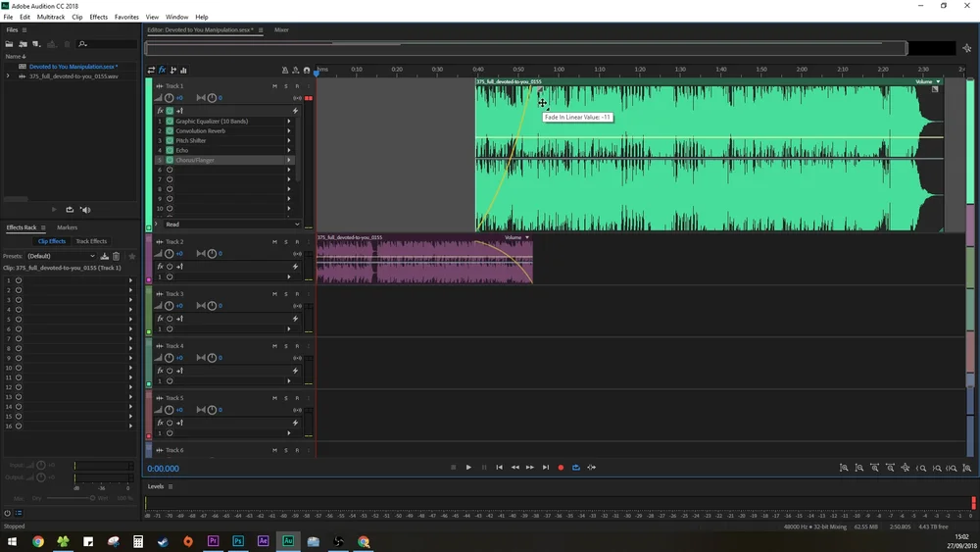Solo Track 2 with its S button
This screenshot has height=552, width=980.
[285, 241]
